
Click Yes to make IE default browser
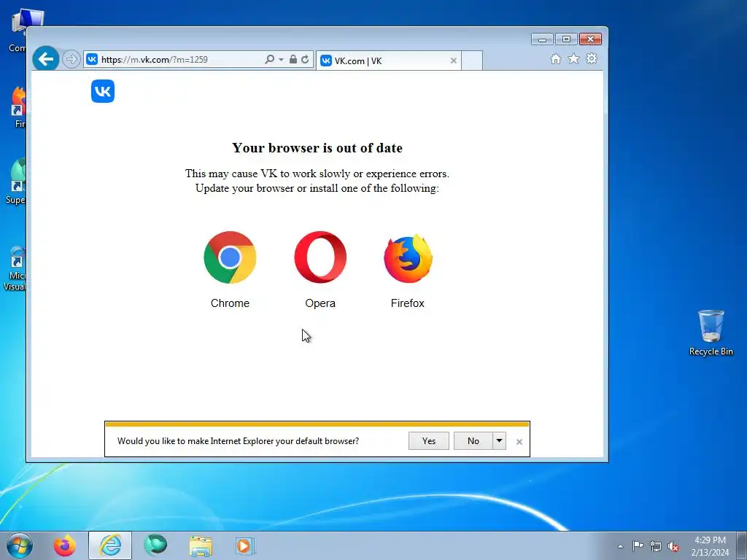pos(429,441)
